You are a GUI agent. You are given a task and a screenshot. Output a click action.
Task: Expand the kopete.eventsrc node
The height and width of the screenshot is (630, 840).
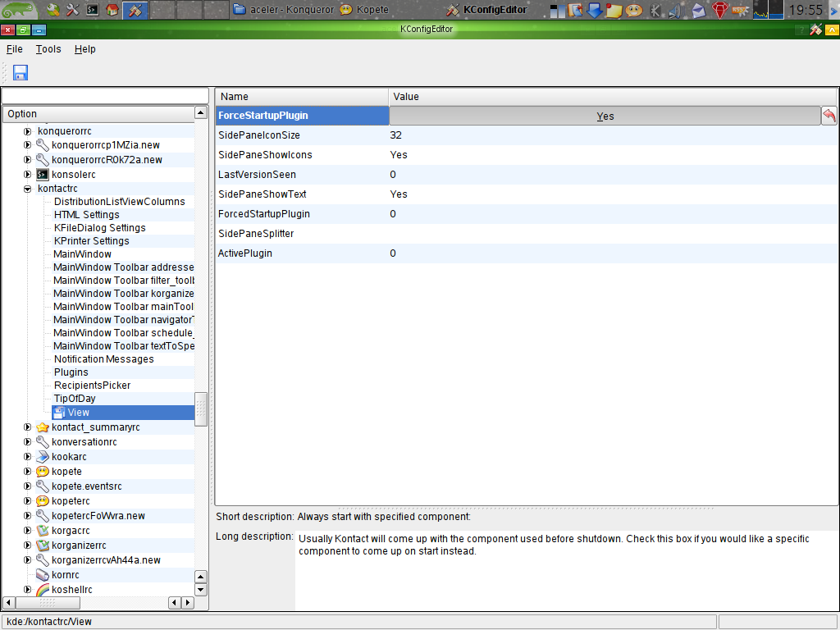[x=27, y=486]
